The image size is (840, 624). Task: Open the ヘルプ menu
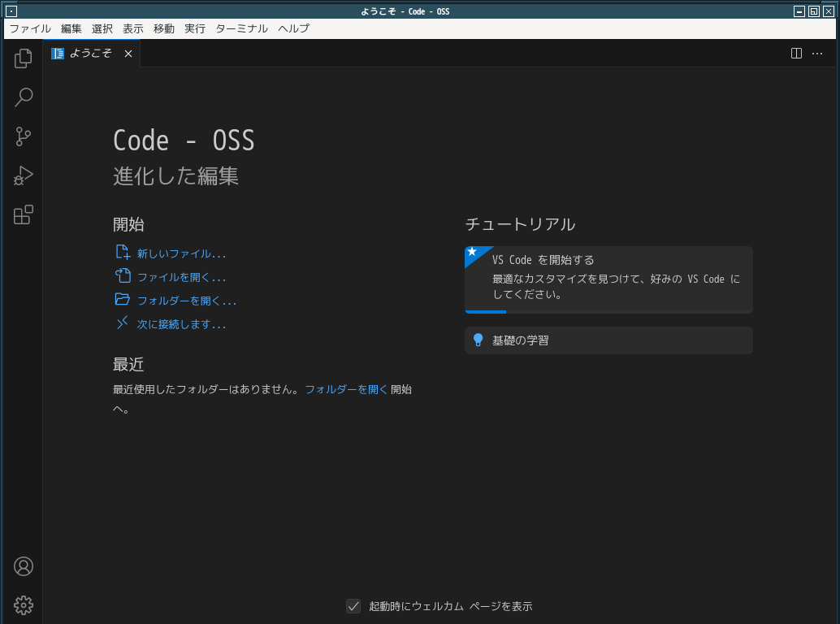point(293,28)
